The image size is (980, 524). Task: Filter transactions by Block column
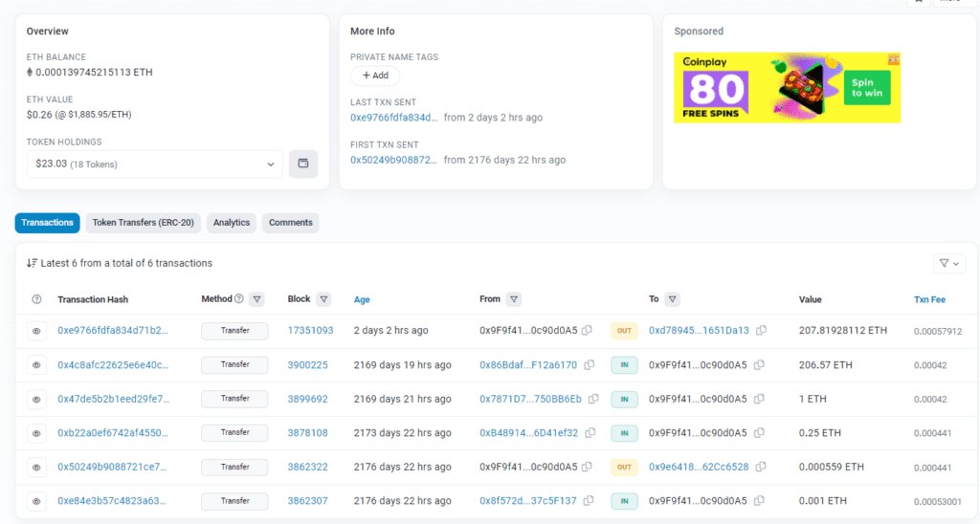click(323, 299)
